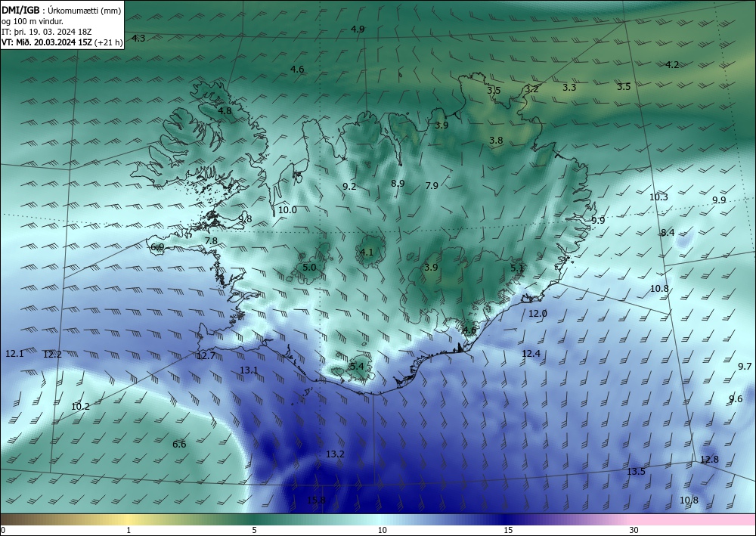Click the color scale label 5

[254, 530]
